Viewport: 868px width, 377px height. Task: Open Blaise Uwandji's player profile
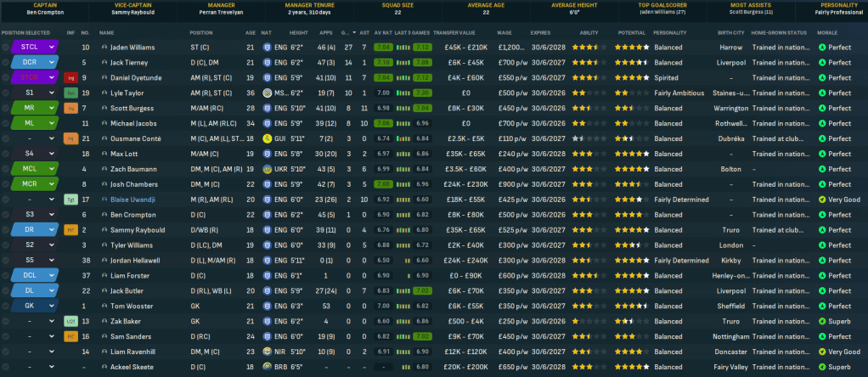135,200
